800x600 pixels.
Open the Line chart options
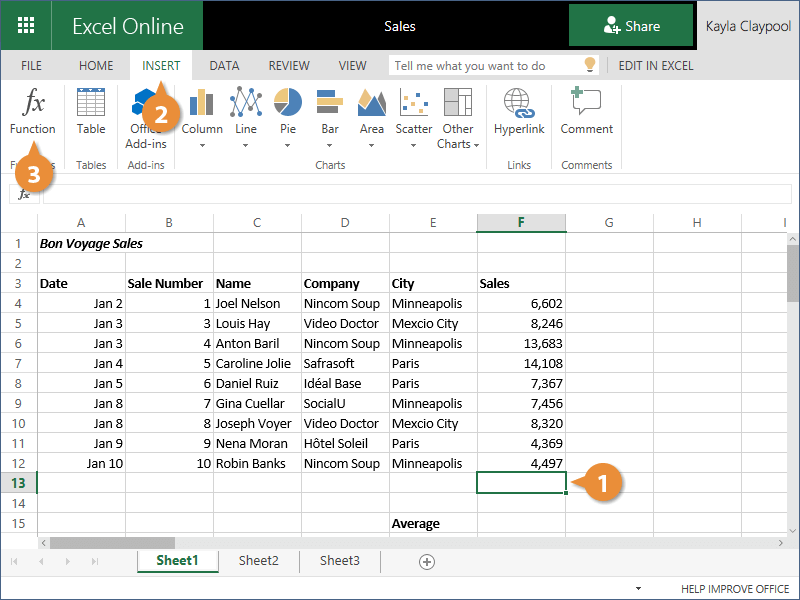coord(245,112)
